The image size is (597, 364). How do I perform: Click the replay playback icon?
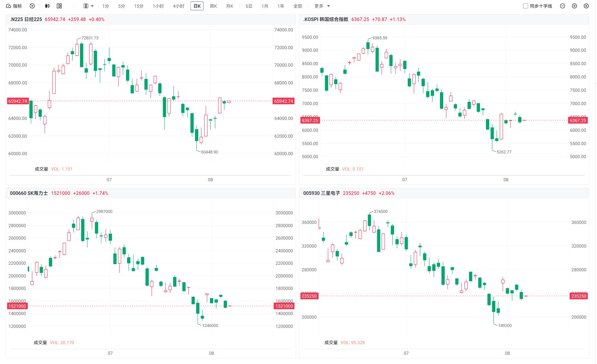pos(32,6)
